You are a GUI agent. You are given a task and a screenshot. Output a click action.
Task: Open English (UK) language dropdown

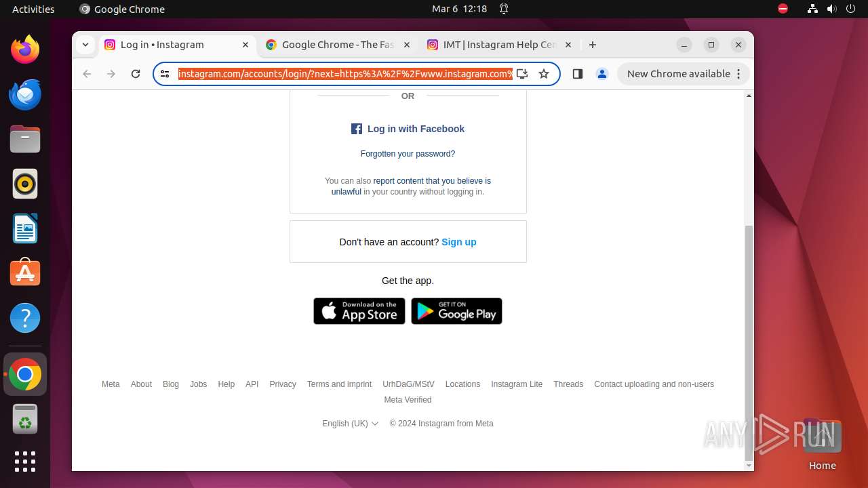(350, 424)
